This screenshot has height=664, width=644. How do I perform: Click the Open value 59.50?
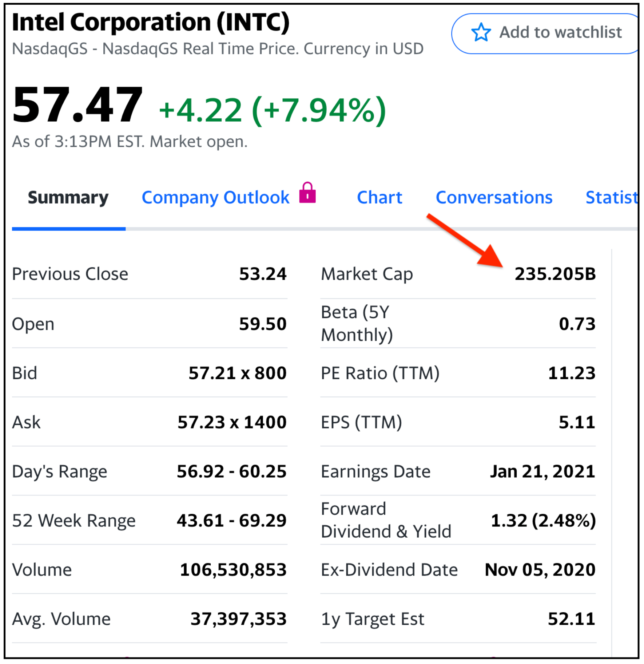tap(263, 324)
